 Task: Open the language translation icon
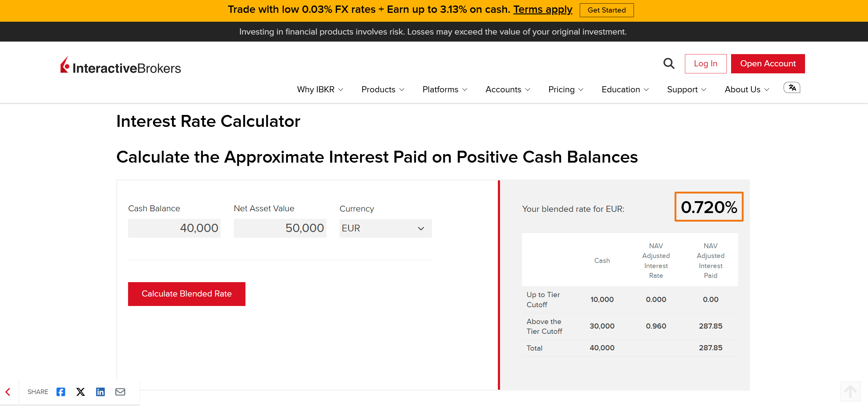(792, 88)
